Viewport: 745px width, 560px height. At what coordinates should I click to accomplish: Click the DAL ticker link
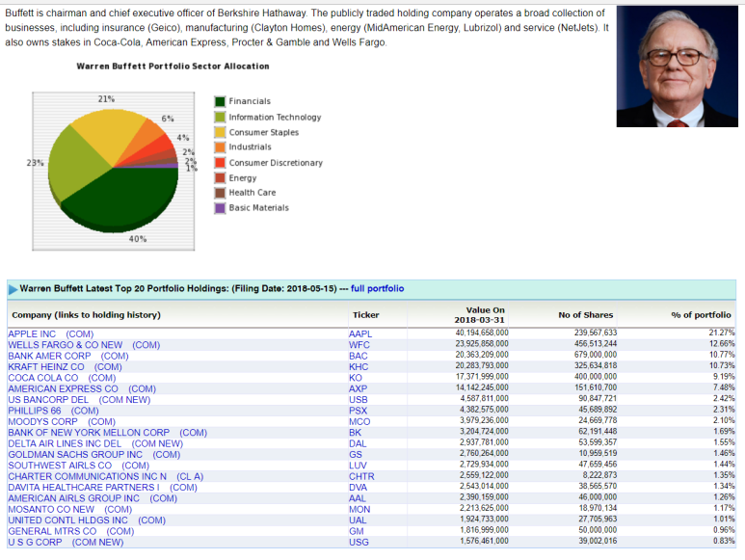tap(358, 443)
